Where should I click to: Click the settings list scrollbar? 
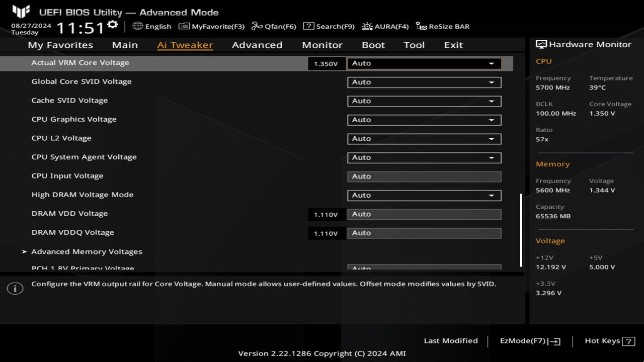pyautogui.click(x=521, y=231)
